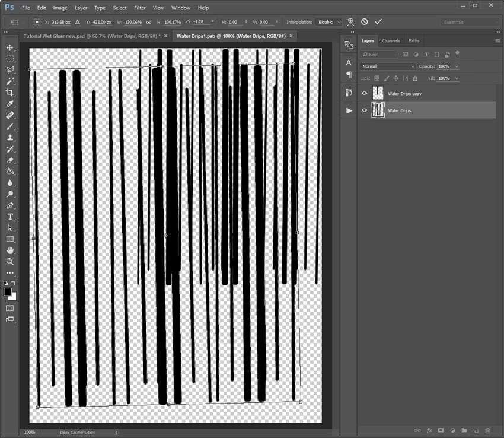This screenshot has height=438, width=504.
Task: Cancel the transform with the circle-slash icon
Action: 364,22
